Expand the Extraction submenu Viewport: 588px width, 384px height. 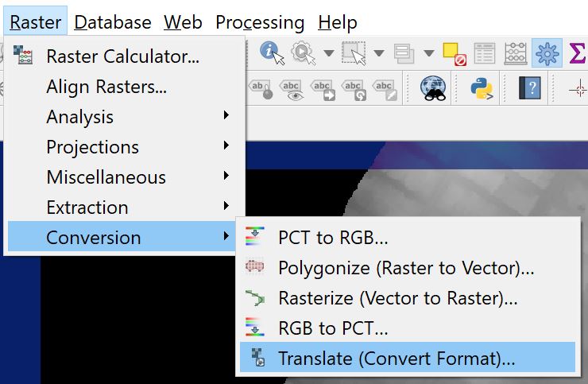[x=126, y=208]
